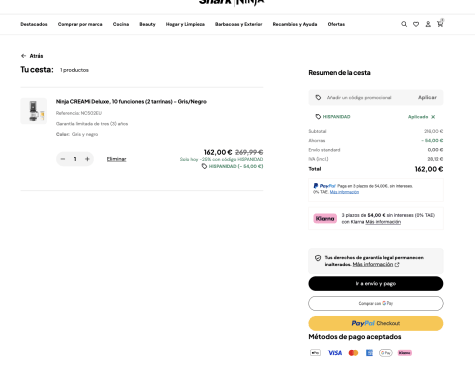The height and width of the screenshot is (390, 475).
Task: Open the warranty rights Más información link
Action: (373, 264)
